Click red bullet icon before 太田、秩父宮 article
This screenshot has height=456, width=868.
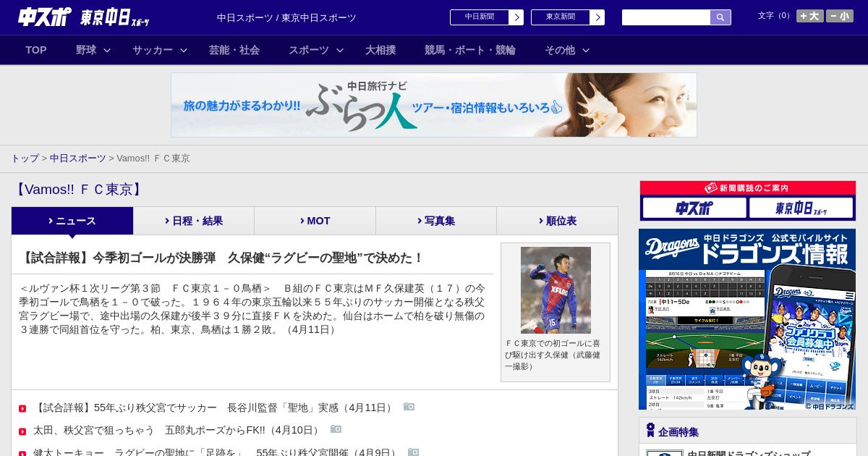(x=22, y=431)
